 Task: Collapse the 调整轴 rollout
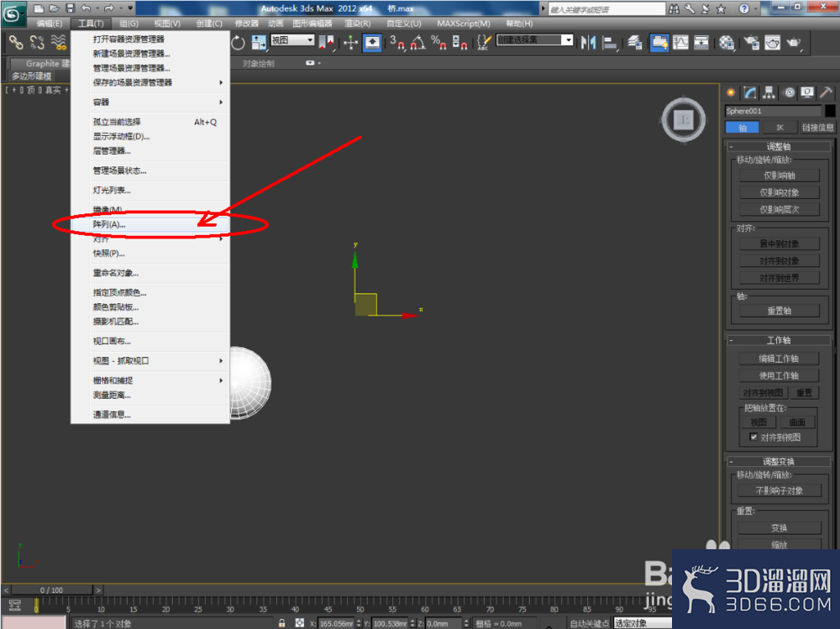(779, 146)
